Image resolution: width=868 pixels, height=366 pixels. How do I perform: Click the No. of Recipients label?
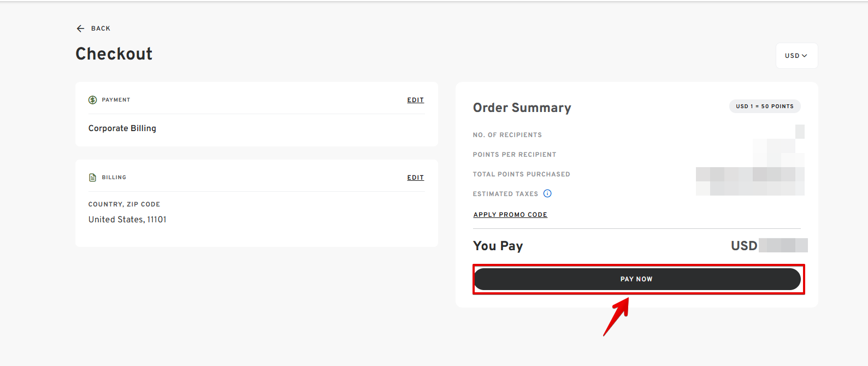[x=507, y=135]
